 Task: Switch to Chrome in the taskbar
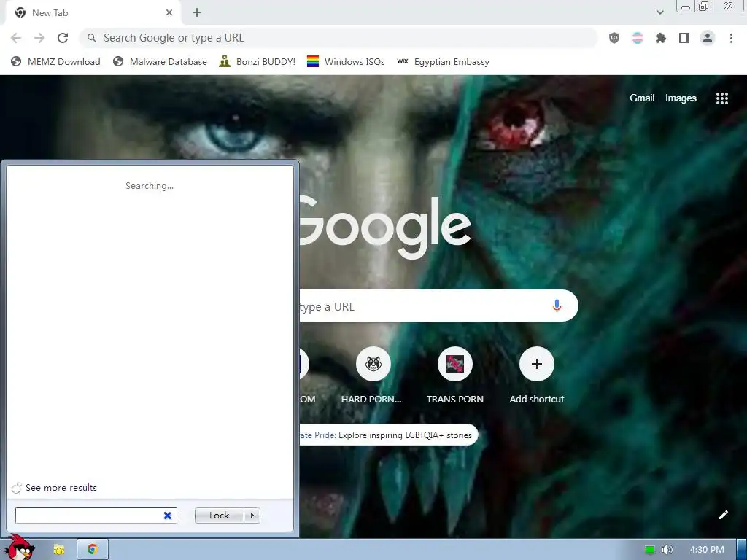tap(93, 550)
